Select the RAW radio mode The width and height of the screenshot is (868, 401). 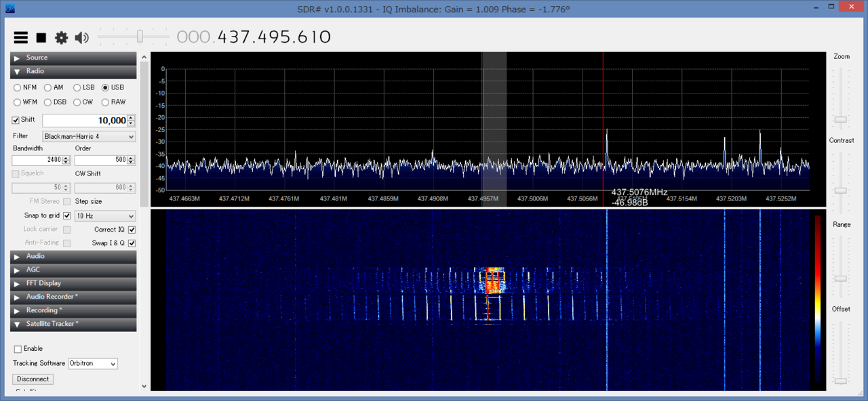tap(114, 102)
